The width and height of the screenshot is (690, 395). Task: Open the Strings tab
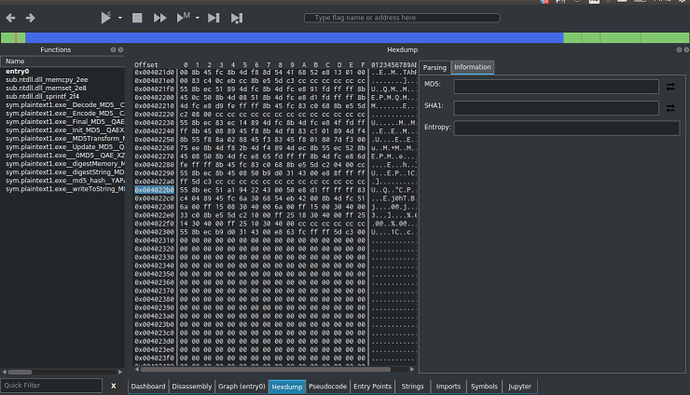(412, 386)
